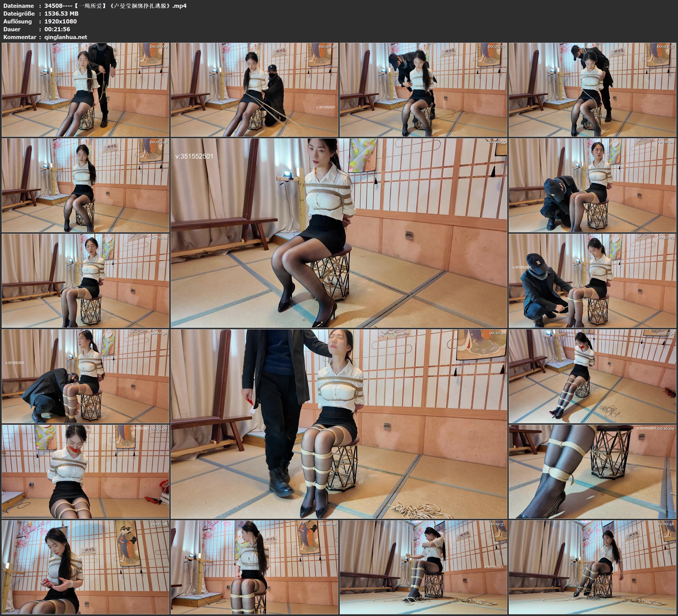
Task: Open the frame timestamped 00:08:04
Action: coord(592,185)
